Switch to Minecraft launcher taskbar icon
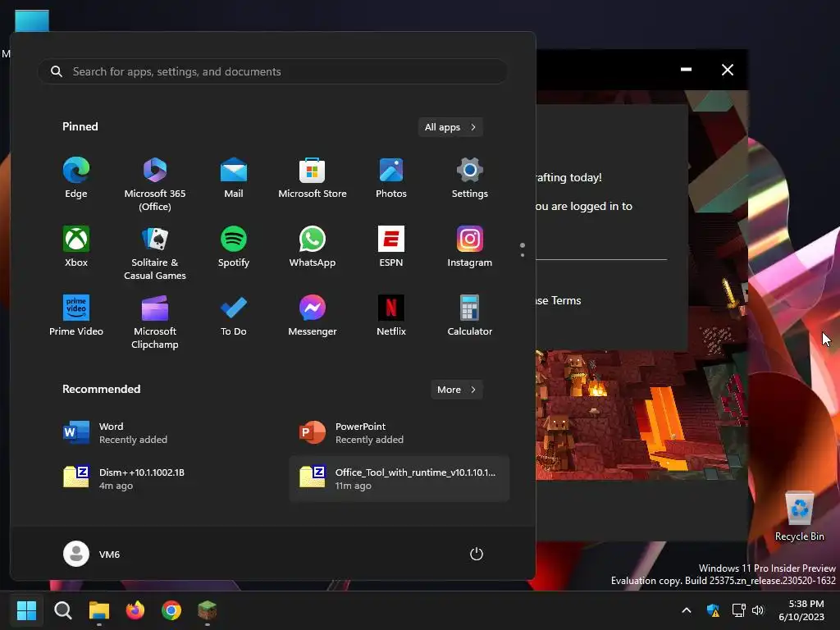This screenshot has height=630, width=840. (x=208, y=610)
